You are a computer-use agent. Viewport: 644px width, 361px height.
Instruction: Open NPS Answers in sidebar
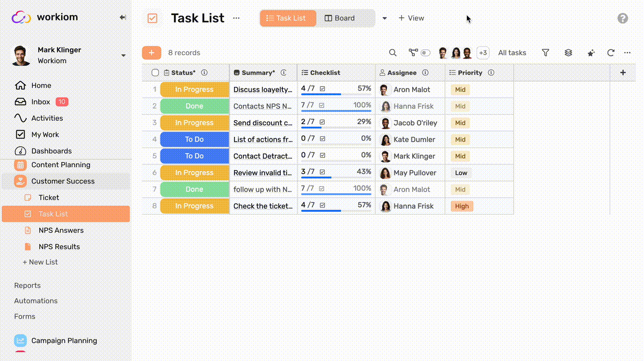pyautogui.click(x=61, y=230)
